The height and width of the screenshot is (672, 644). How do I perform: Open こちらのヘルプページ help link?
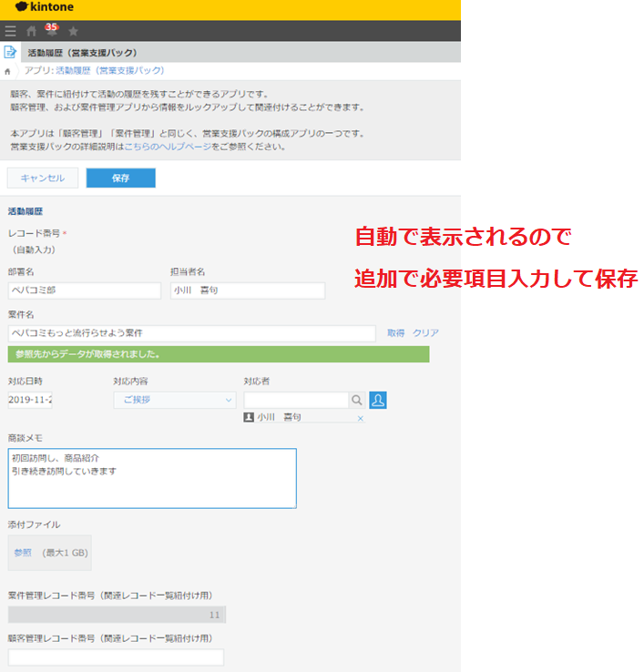tap(168, 146)
